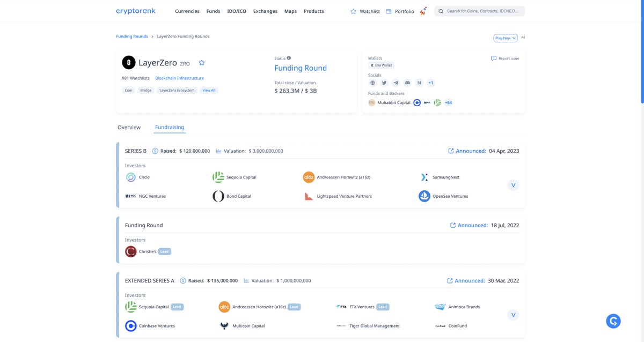Click Circle investor logo in Series B
Screen dimensions: 644x342
(130, 177)
